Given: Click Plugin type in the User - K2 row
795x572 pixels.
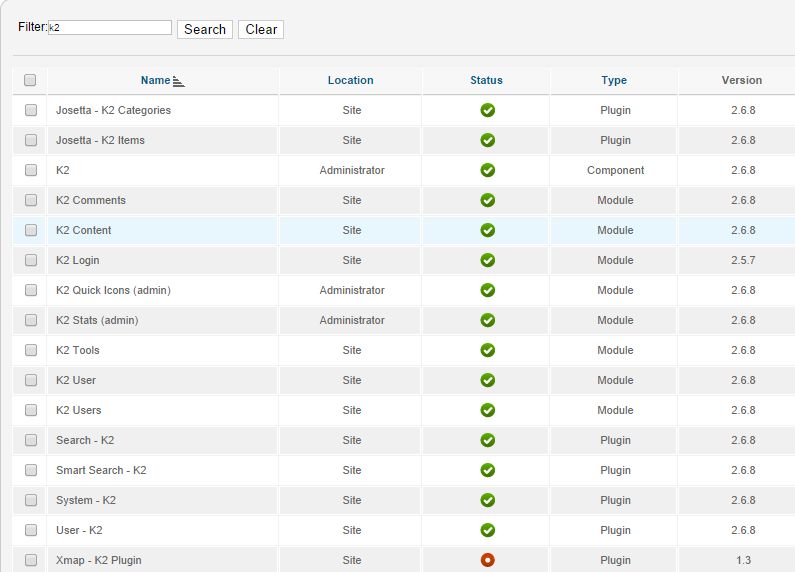Looking at the screenshot, I should tap(616, 530).
